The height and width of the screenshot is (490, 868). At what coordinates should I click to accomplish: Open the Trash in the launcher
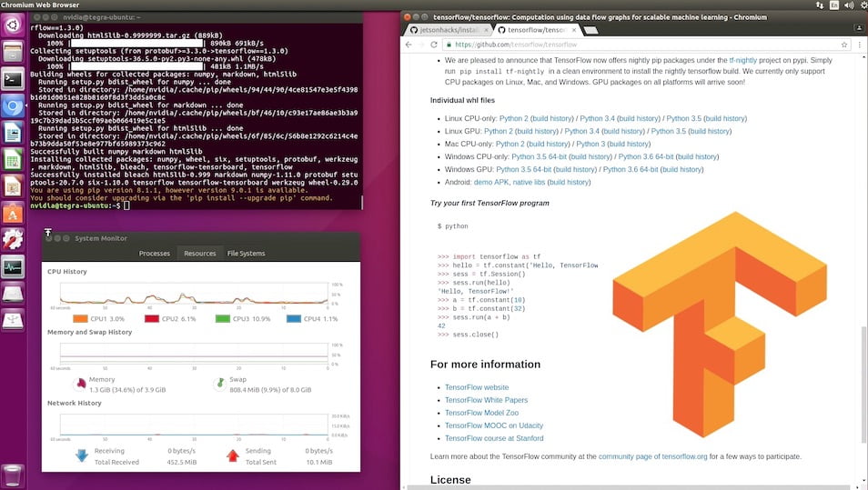(x=13, y=475)
